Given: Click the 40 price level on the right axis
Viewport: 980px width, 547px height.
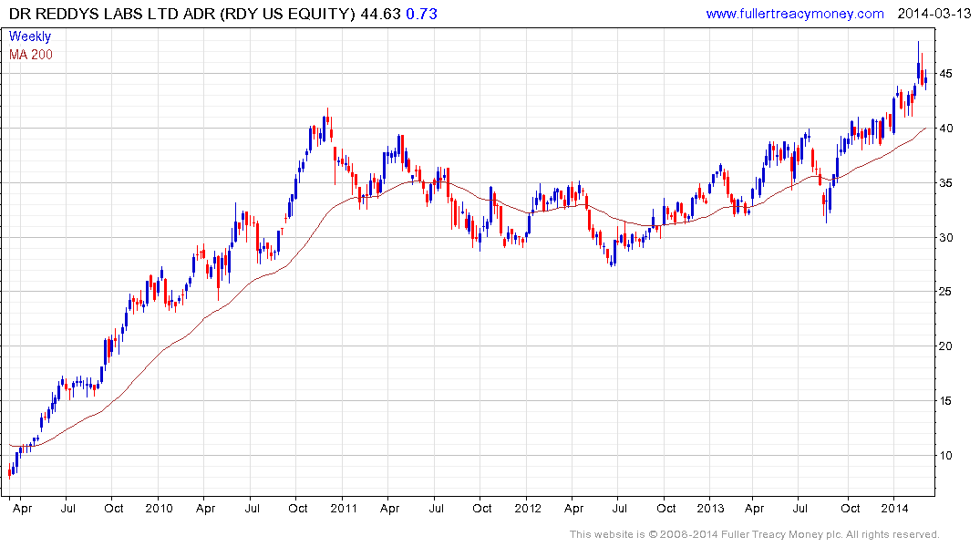Looking at the screenshot, I should pyautogui.click(x=950, y=129).
